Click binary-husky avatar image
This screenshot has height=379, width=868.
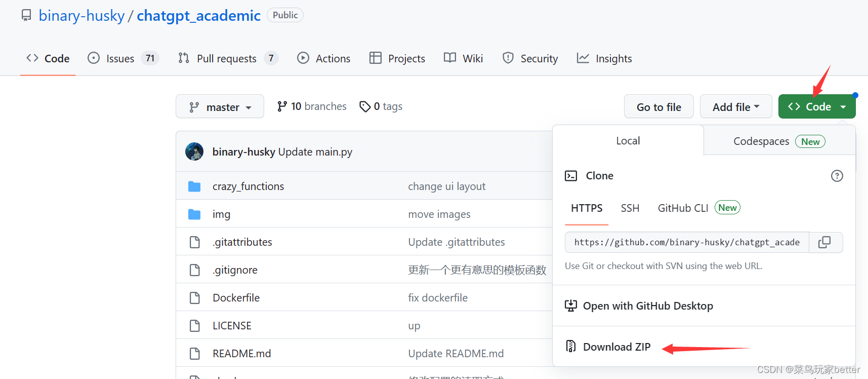pyautogui.click(x=194, y=151)
